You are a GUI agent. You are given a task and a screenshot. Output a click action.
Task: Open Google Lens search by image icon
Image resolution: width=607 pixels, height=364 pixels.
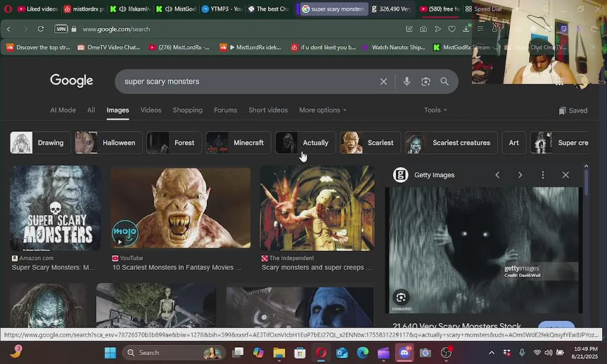click(426, 81)
